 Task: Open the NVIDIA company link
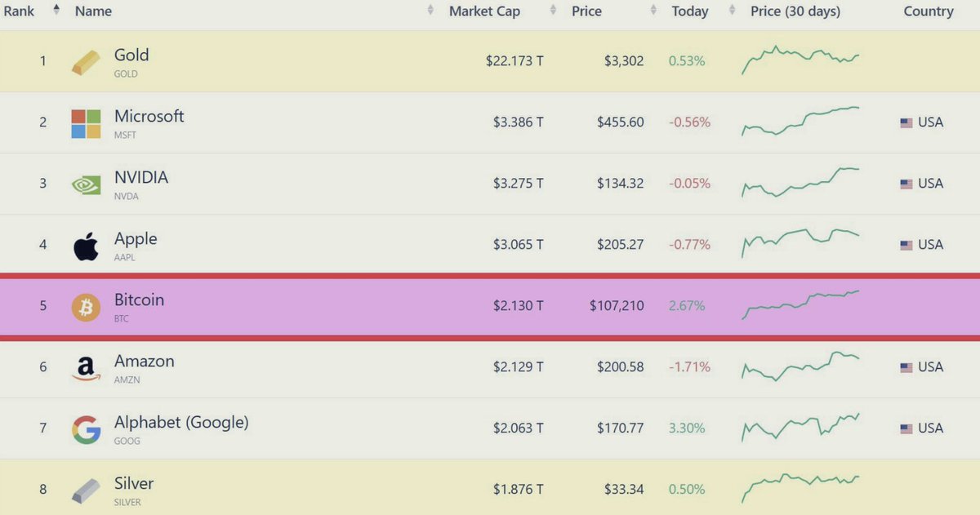[141, 177]
